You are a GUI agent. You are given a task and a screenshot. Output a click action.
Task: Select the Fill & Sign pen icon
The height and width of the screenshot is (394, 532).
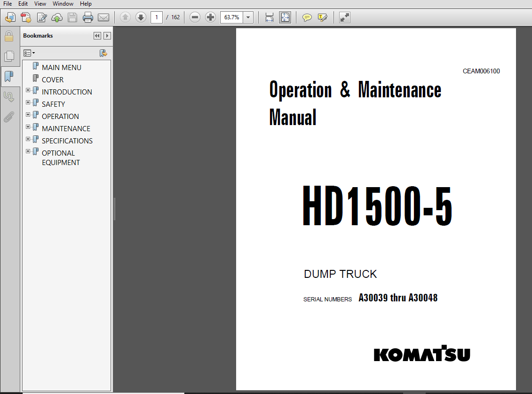pyautogui.click(x=322, y=17)
